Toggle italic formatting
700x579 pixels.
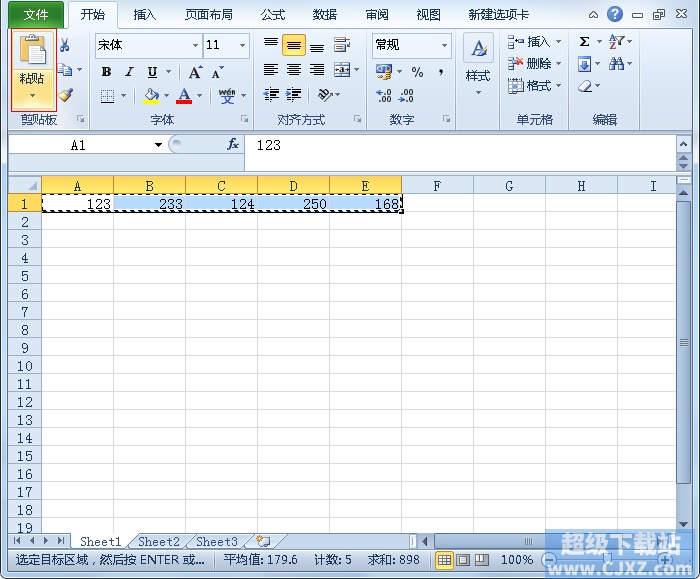[x=129, y=72]
